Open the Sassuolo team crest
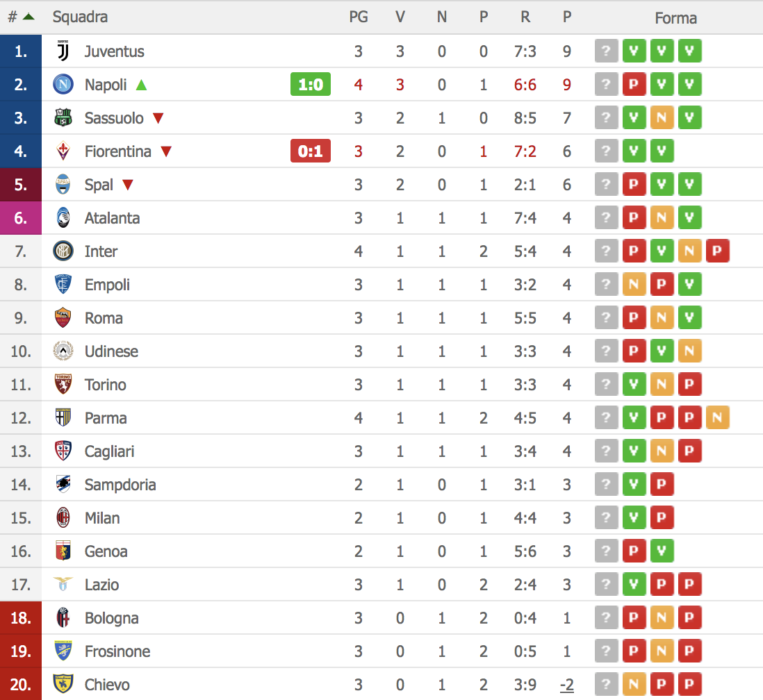This screenshot has width=763, height=700. [x=63, y=118]
